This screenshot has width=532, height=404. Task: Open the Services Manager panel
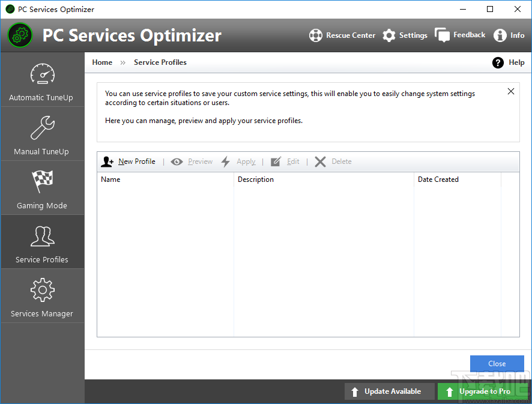click(x=42, y=296)
